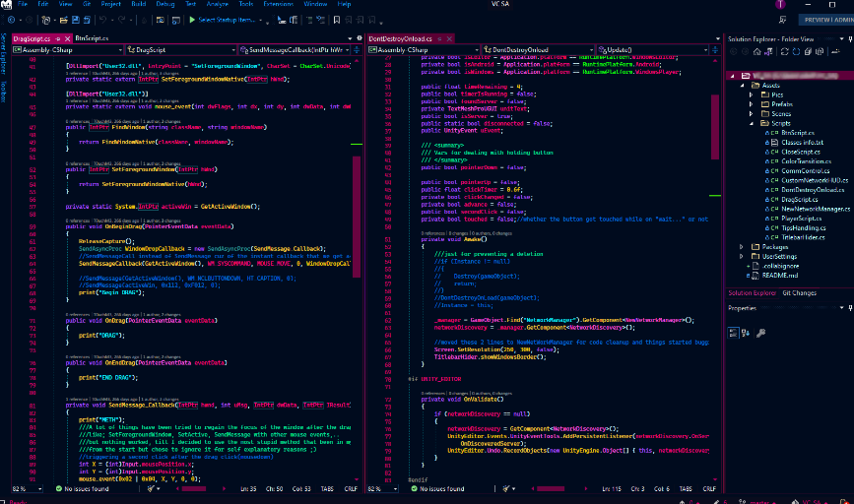Select NewNetworkManager.cs in Solution Explorer
Viewport: 854px width, 504px height.
[816, 209]
